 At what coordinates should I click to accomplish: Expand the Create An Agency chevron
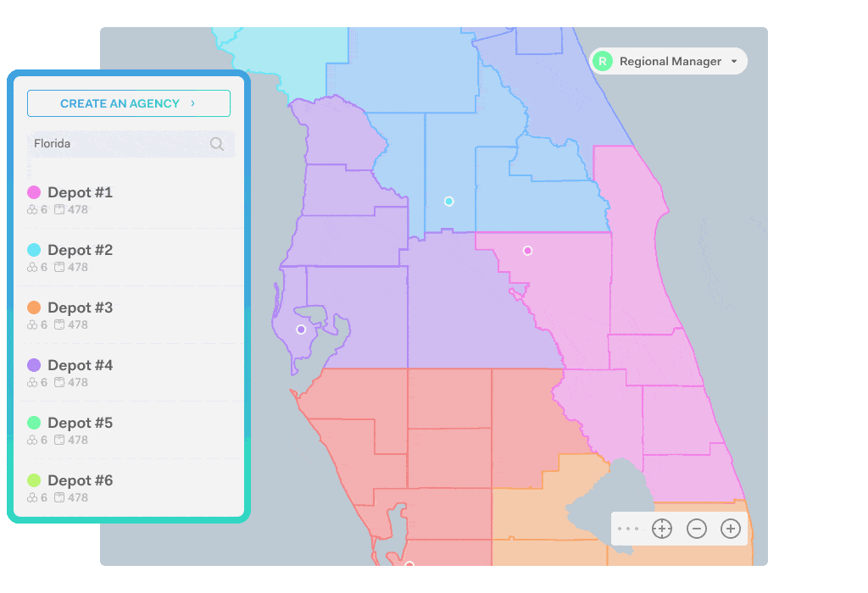click(193, 103)
